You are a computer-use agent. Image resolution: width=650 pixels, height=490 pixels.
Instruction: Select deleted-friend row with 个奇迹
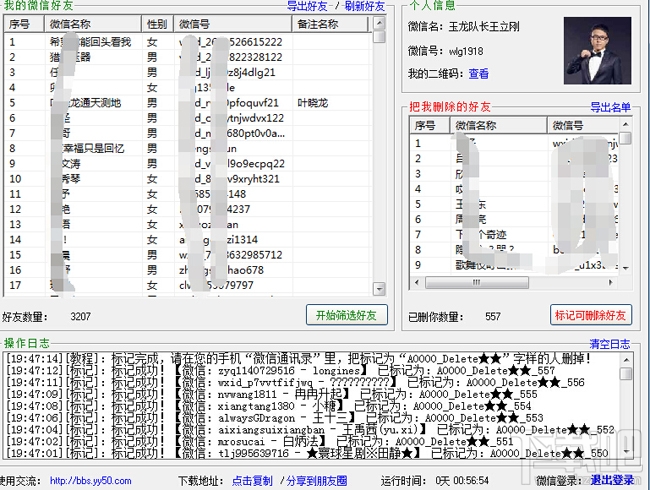click(x=515, y=235)
